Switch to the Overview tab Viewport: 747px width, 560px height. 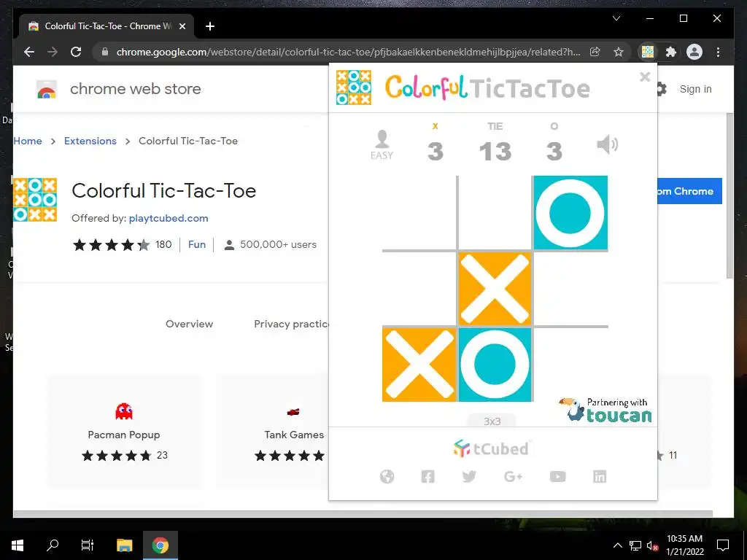189,324
